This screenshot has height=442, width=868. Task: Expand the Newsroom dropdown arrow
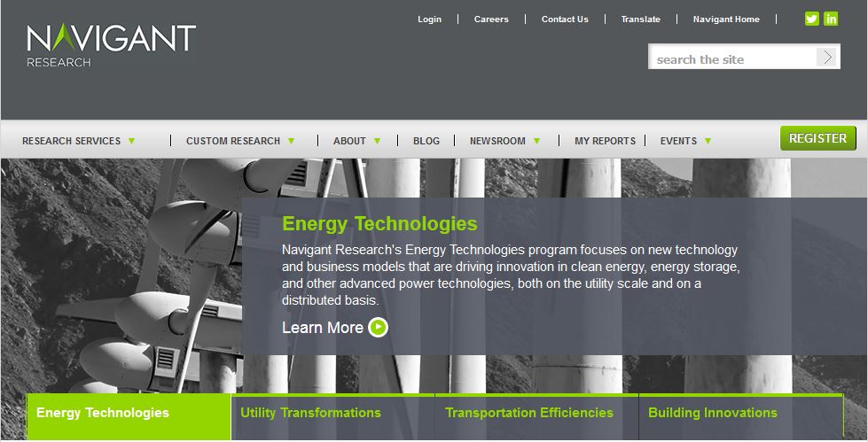pyautogui.click(x=536, y=141)
